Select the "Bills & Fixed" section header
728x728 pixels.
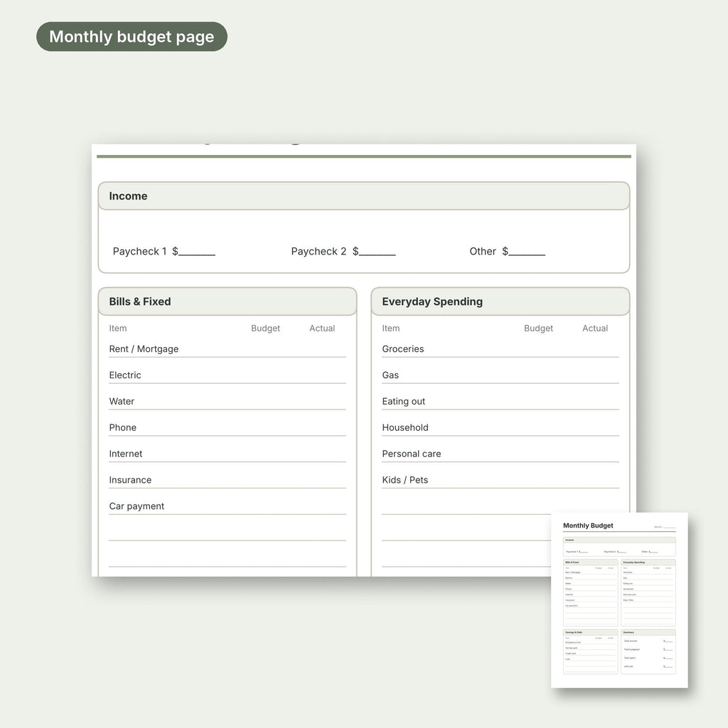pyautogui.click(x=227, y=301)
